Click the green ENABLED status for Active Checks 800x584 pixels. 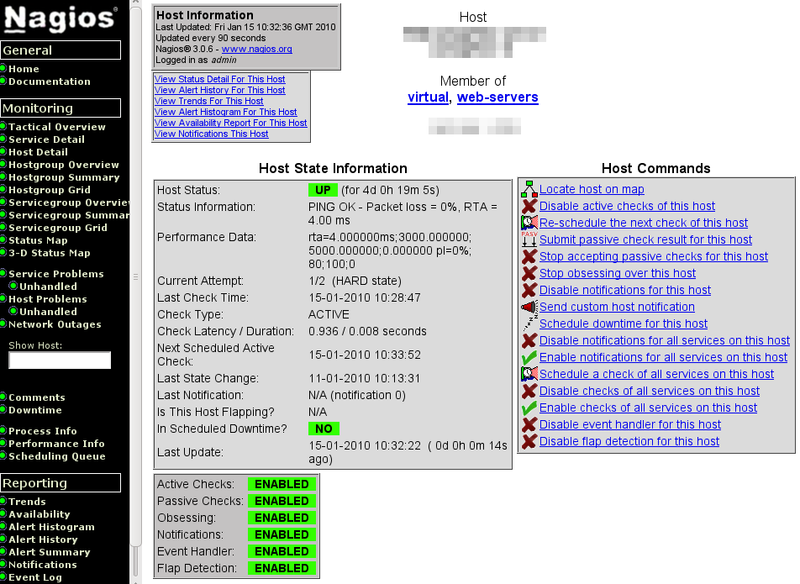tap(281, 484)
